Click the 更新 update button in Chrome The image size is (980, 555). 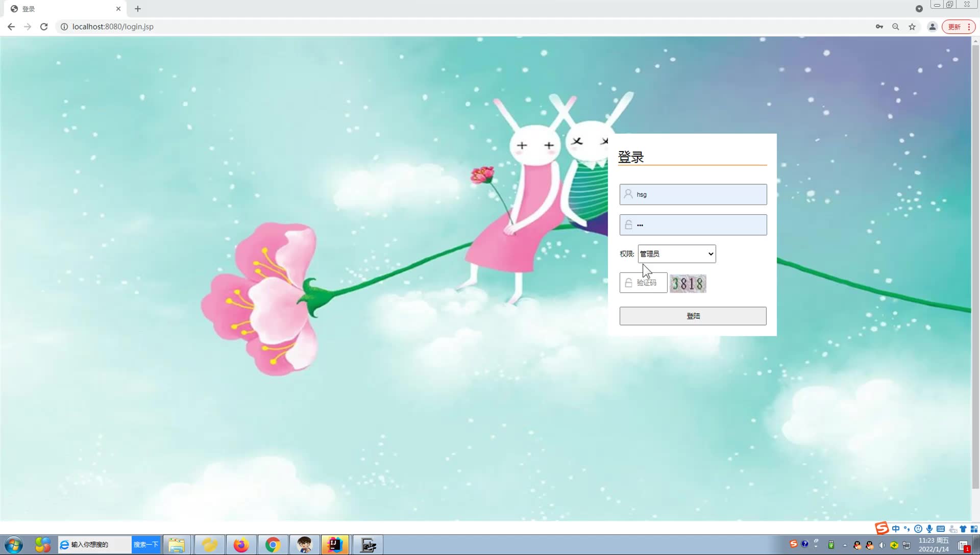click(x=955, y=27)
